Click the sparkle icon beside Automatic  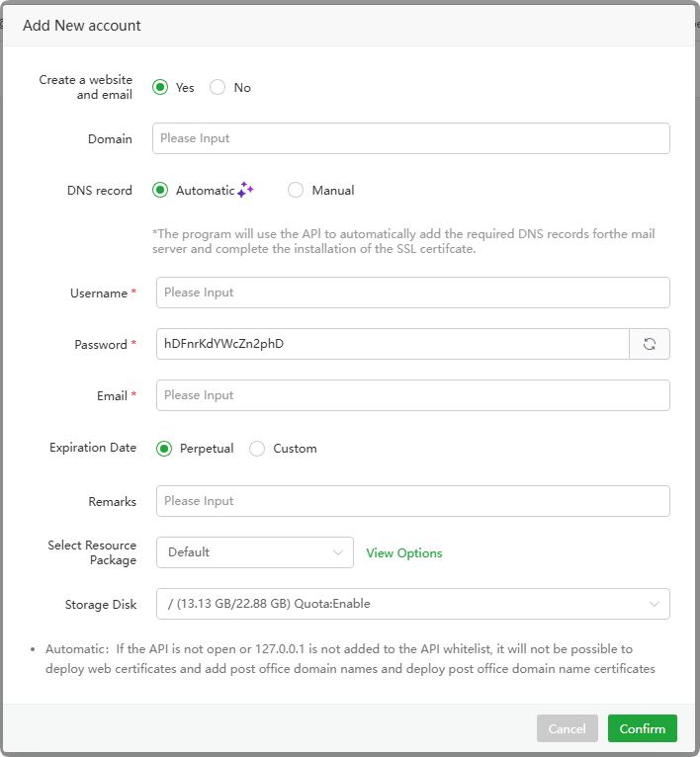pyautogui.click(x=245, y=190)
